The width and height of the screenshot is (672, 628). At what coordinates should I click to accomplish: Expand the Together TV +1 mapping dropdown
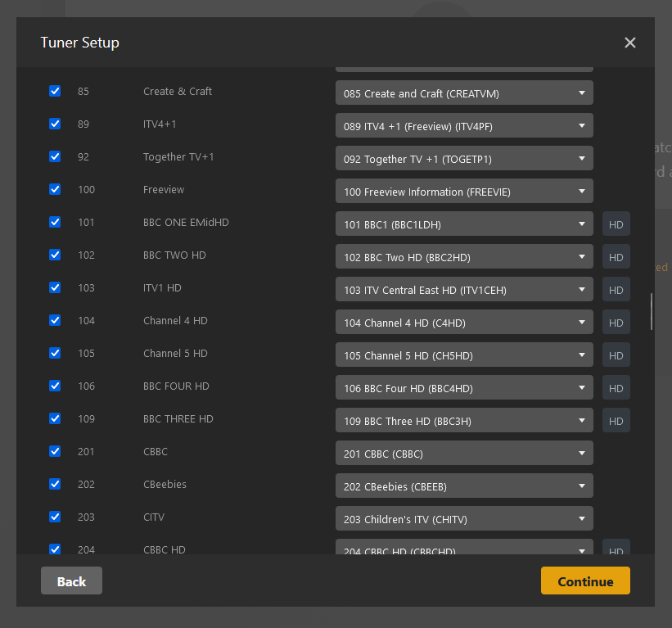click(x=464, y=159)
